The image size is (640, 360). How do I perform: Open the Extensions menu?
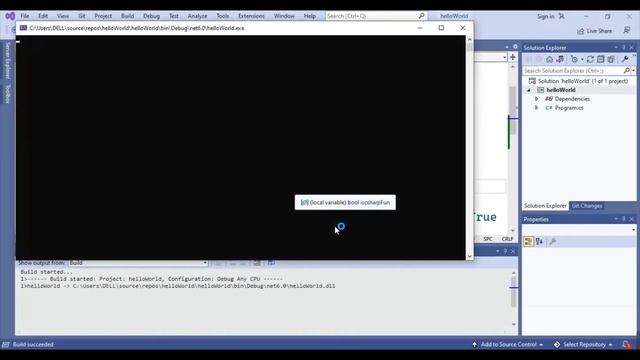251,16
